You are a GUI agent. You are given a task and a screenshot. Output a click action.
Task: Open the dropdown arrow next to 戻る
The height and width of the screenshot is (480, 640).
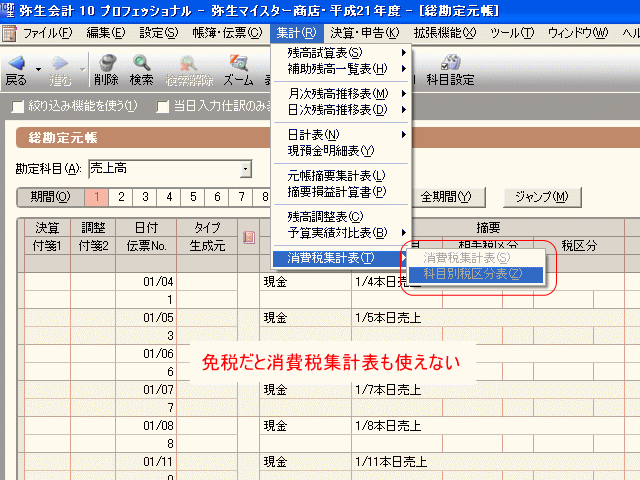pos(38,69)
